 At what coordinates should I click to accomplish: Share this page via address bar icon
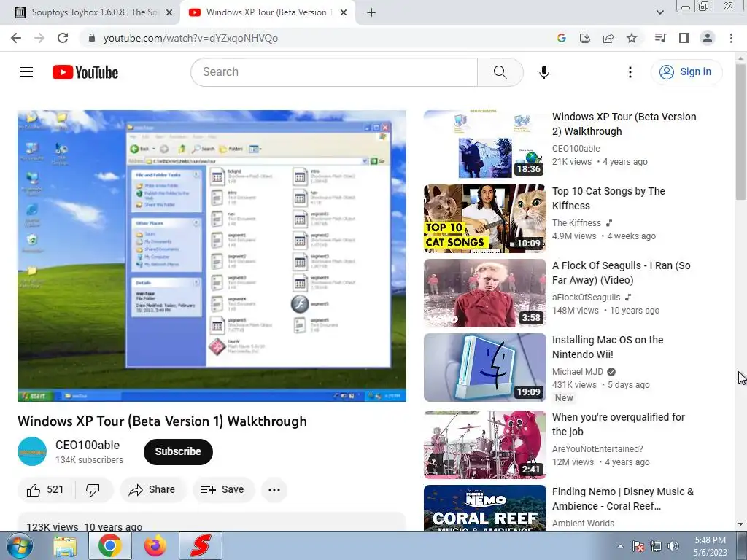tap(608, 38)
